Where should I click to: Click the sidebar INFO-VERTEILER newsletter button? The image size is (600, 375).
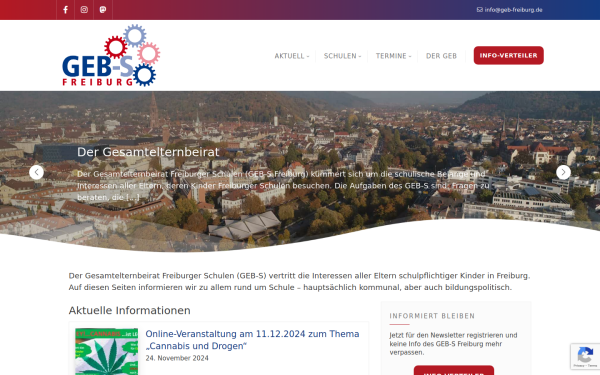454,370
